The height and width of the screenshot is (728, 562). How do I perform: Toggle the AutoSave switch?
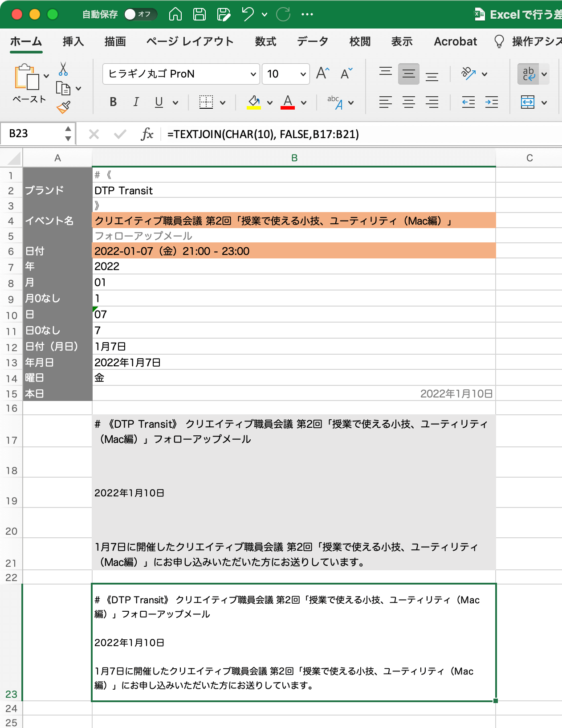tap(140, 14)
